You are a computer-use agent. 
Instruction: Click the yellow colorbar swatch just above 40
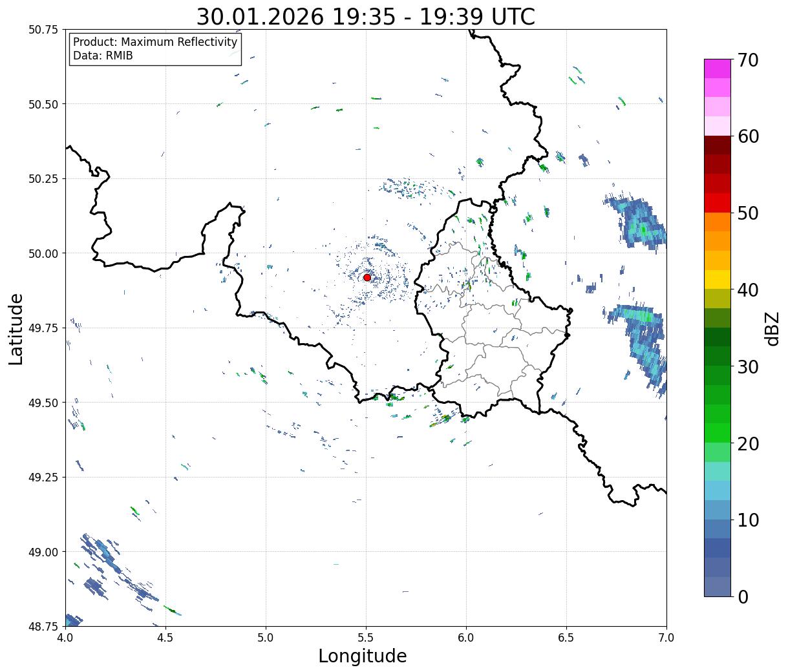(718, 280)
